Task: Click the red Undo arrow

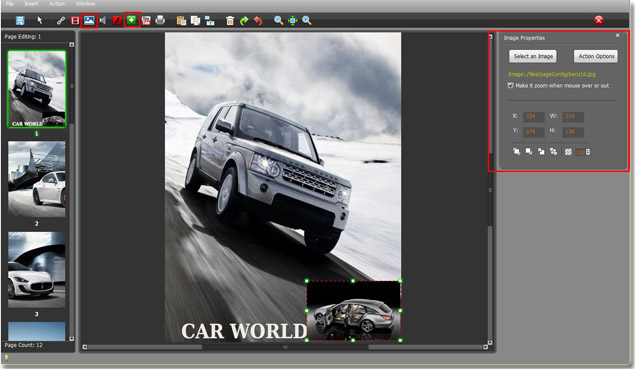Action: (x=258, y=20)
